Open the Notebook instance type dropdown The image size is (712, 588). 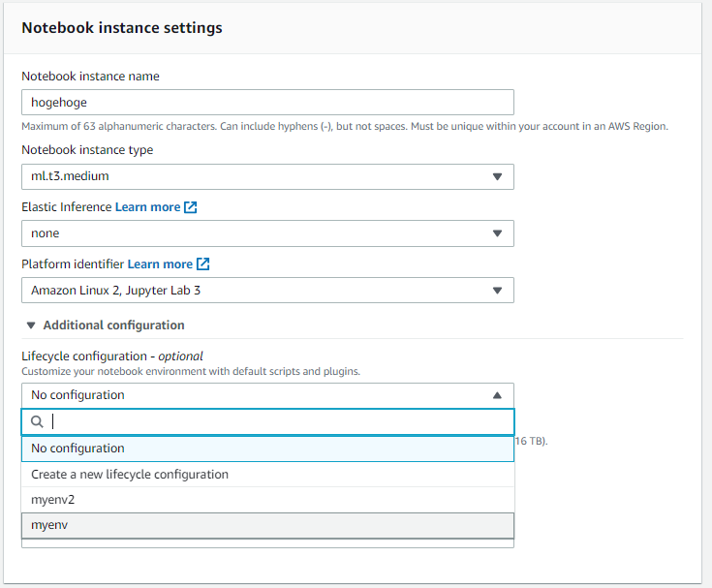point(267,176)
